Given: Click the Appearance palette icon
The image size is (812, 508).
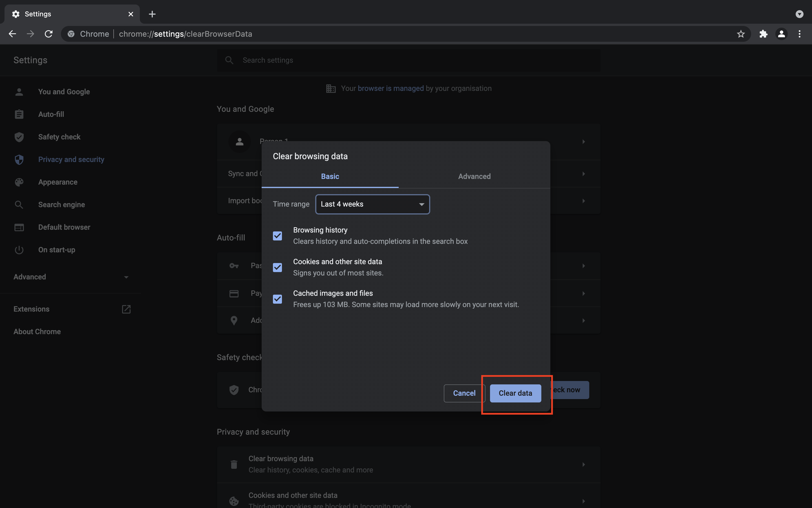Looking at the screenshot, I should [x=19, y=182].
